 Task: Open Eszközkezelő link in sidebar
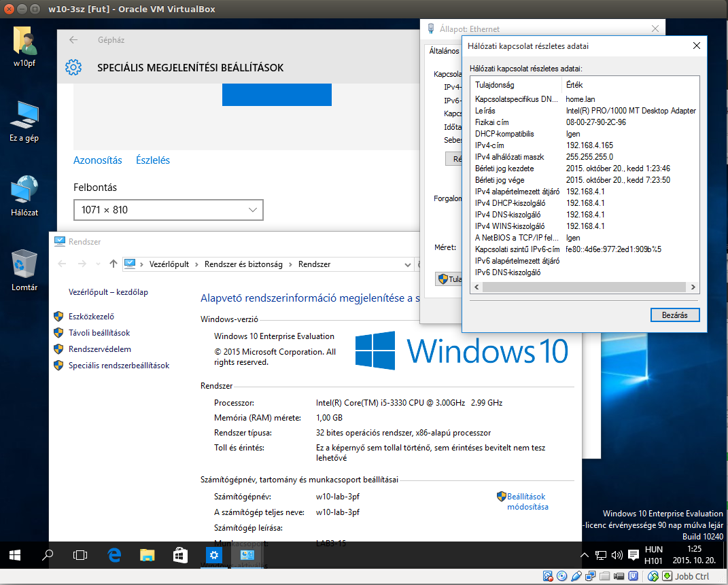coord(91,316)
